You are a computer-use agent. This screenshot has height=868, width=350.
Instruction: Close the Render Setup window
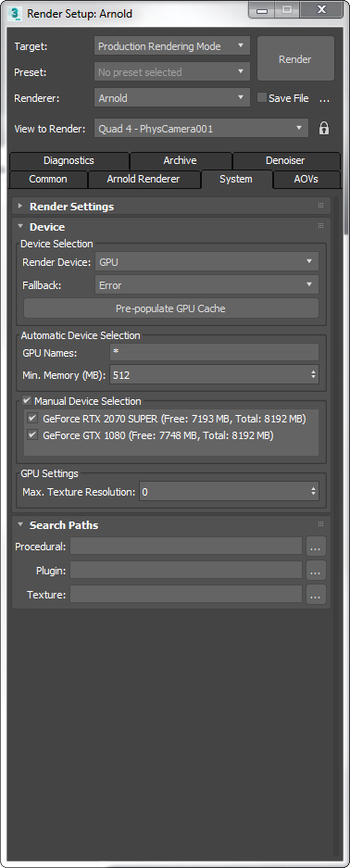[x=322, y=10]
